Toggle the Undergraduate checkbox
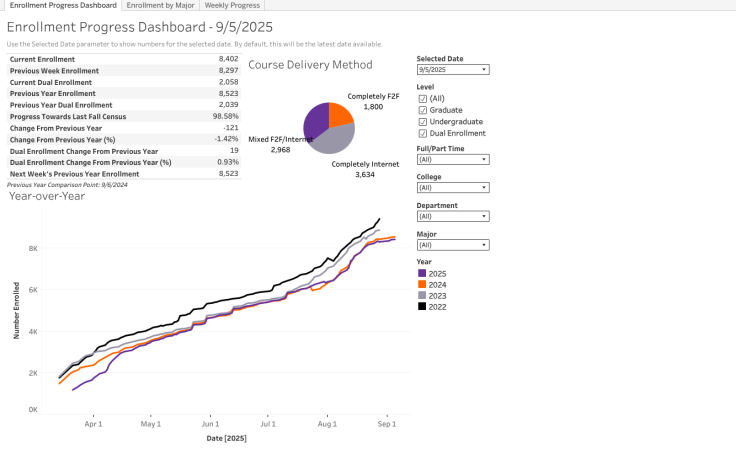Screen dimensions: 736x454 pos(422,122)
